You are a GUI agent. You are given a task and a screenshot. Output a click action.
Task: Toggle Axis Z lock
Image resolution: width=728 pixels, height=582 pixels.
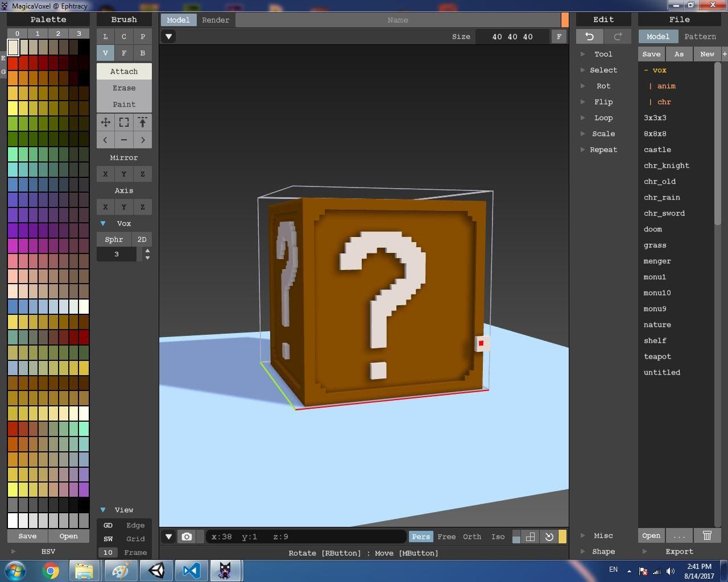click(x=143, y=207)
